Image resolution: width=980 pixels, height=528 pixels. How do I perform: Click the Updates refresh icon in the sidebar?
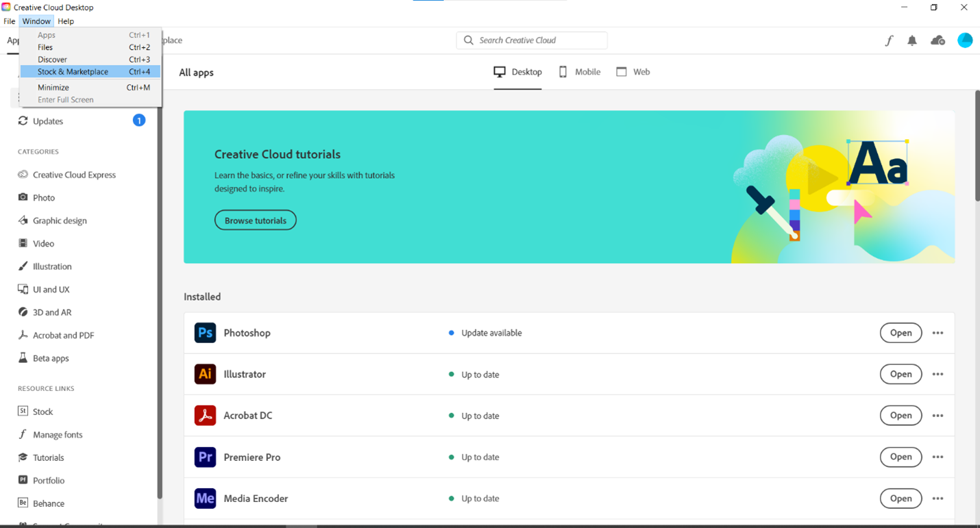coord(23,121)
